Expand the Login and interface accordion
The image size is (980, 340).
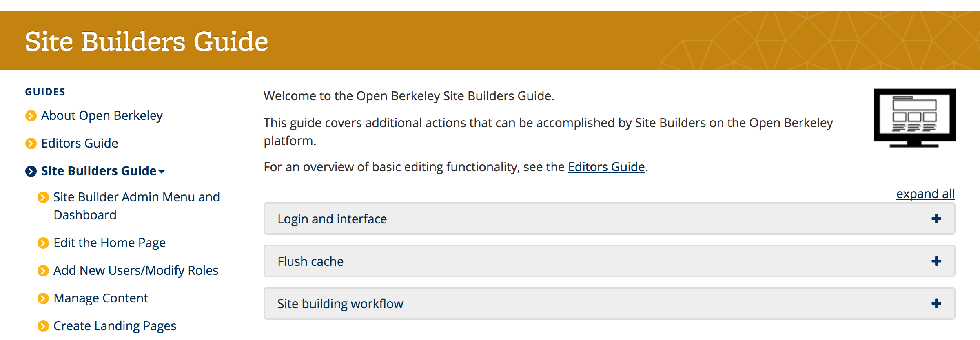pos(610,219)
